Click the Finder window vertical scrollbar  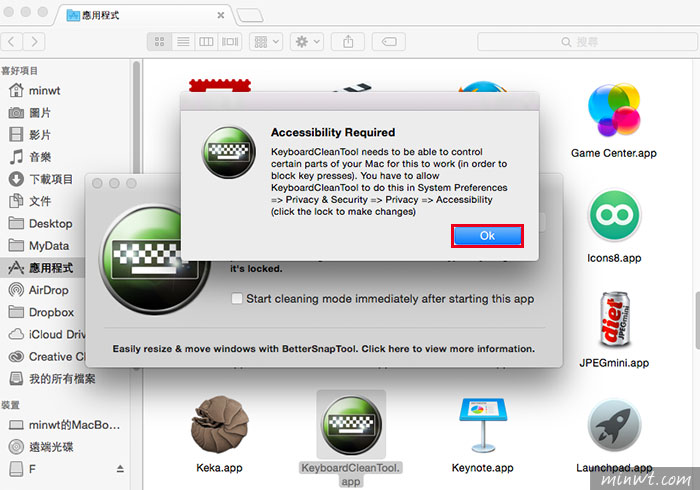click(x=697, y=320)
